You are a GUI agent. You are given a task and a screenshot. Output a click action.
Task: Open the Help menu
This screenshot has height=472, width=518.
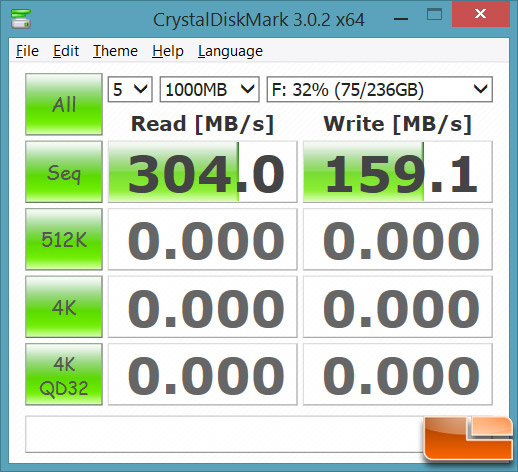coord(168,51)
